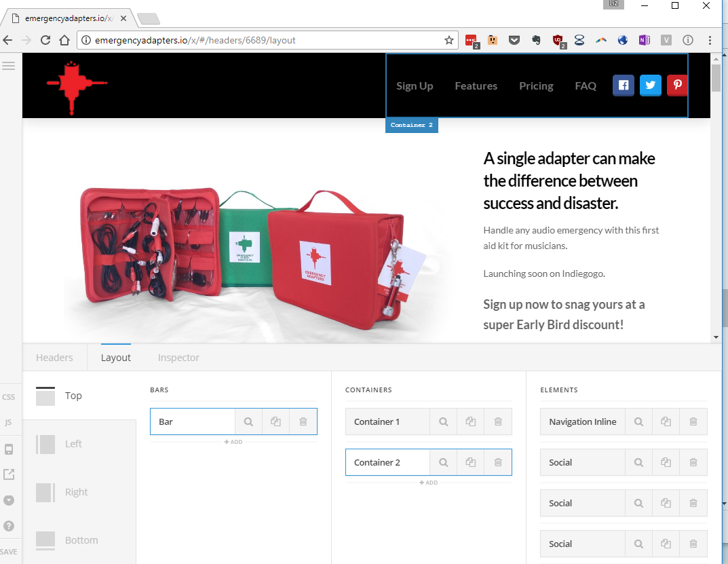The height and width of the screenshot is (564, 728).
Task: Delete Container 1 with trash icon
Action: [498, 422]
